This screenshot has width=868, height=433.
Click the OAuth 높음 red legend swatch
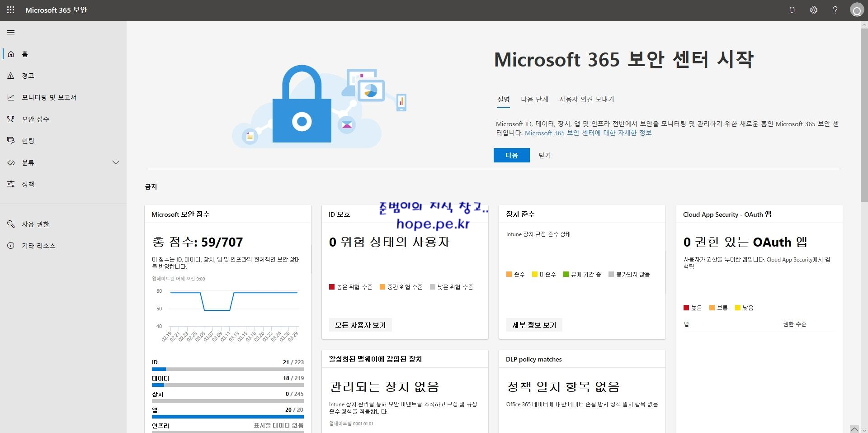pos(686,308)
